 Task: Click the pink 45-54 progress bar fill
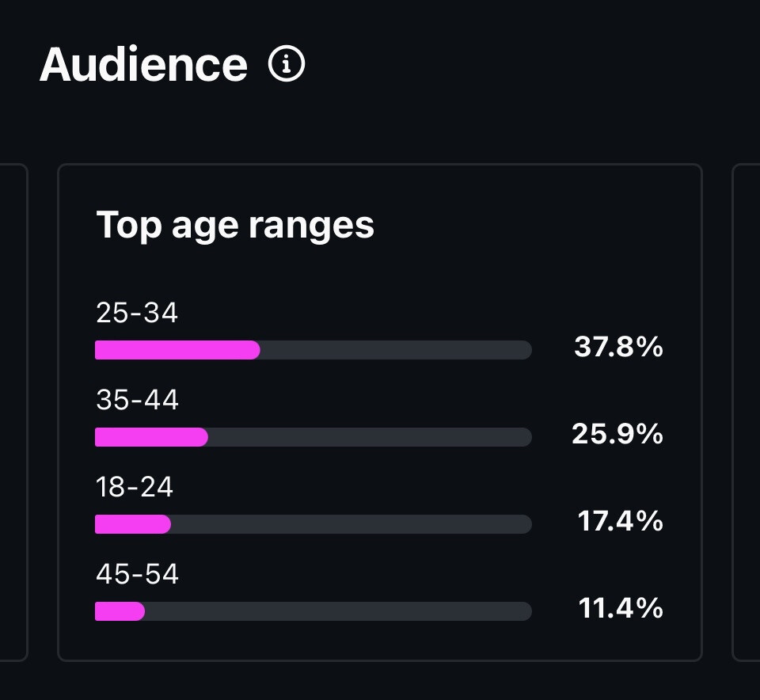click(x=120, y=611)
